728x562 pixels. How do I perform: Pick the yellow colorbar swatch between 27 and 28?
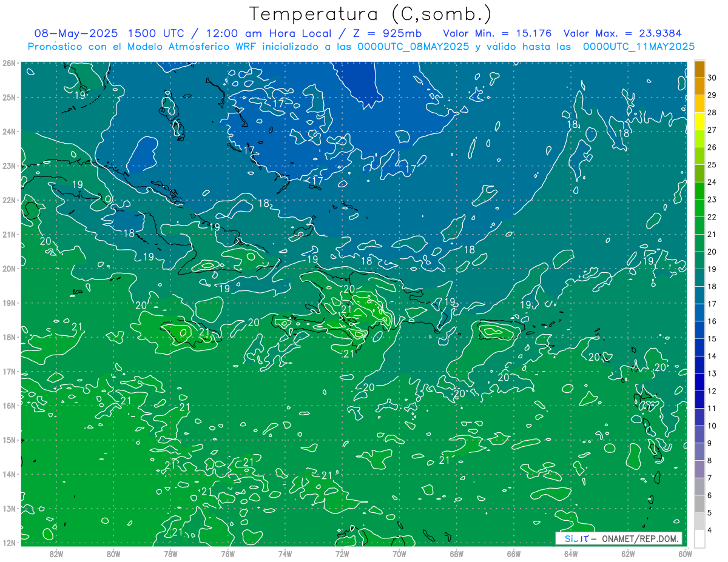point(699,121)
